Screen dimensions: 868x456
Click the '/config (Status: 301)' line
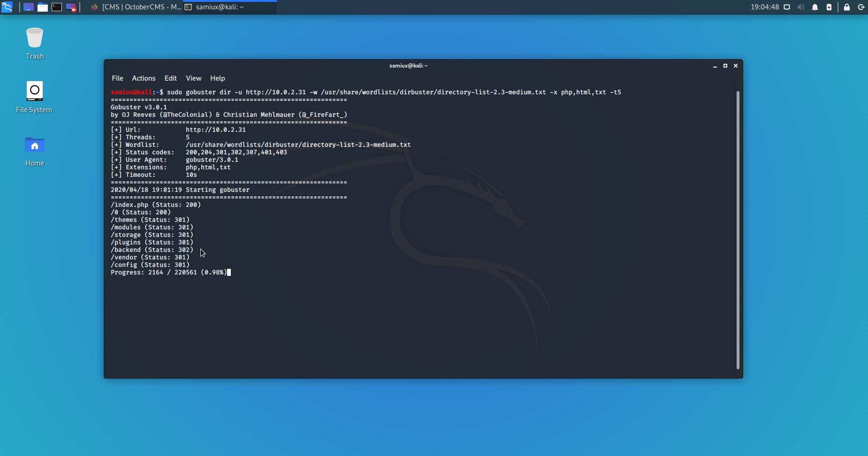(150, 265)
